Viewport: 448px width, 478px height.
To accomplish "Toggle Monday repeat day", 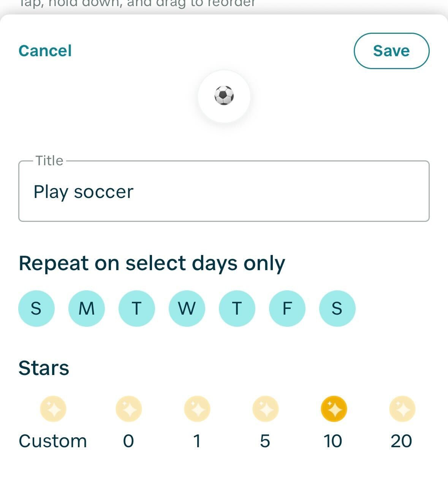I will click(x=87, y=308).
